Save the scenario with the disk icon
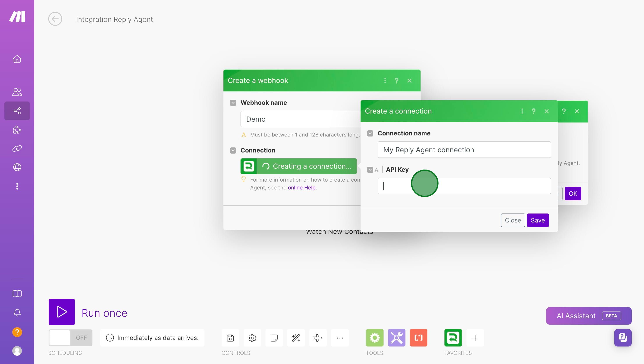Image resolution: width=644 pixels, height=364 pixels. pos(230,338)
